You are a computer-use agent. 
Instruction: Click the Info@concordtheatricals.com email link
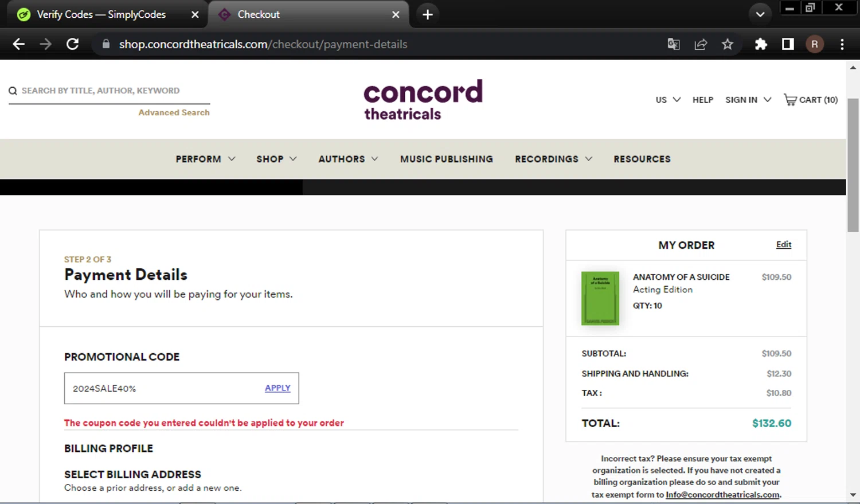click(x=722, y=494)
